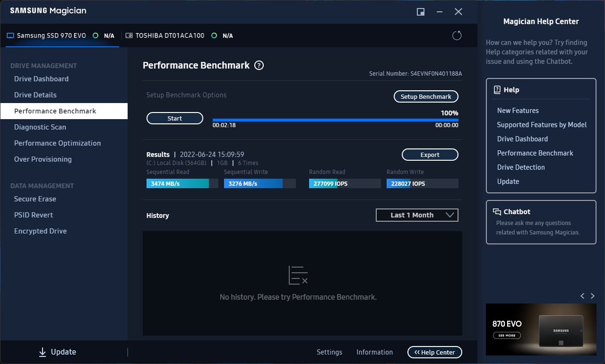
Task: Show previous banner with the left carousel arrow
Action: [x=582, y=296]
